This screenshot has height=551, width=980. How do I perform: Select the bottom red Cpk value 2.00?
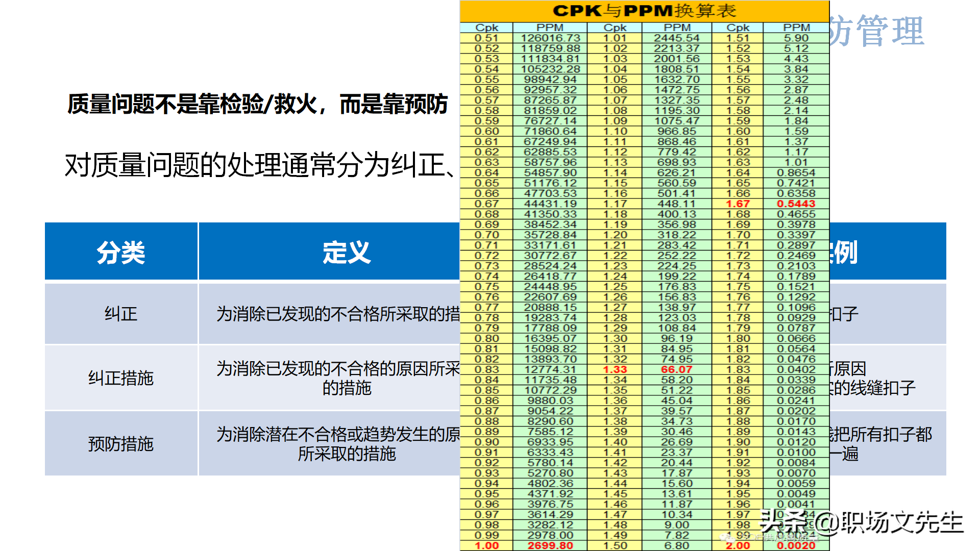point(739,545)
